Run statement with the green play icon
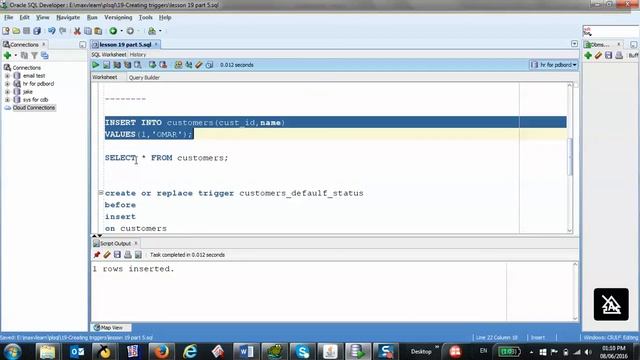640x360 pixels. pyautogui.click(x=96, y=65)
